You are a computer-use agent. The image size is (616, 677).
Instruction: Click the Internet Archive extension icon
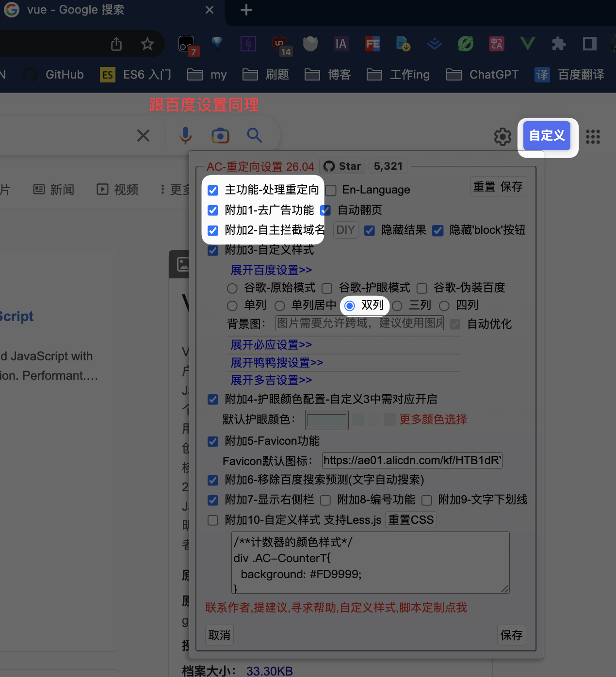tap(341, 44)
